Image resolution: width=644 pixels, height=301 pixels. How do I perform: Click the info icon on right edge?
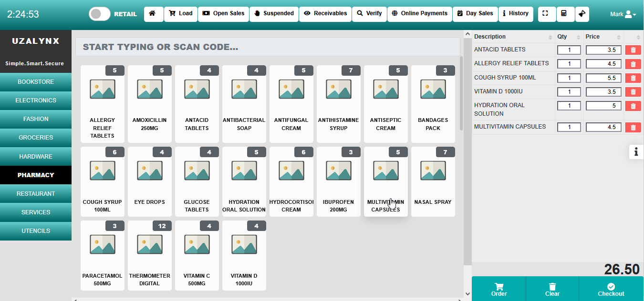click(x=636, y=152)
